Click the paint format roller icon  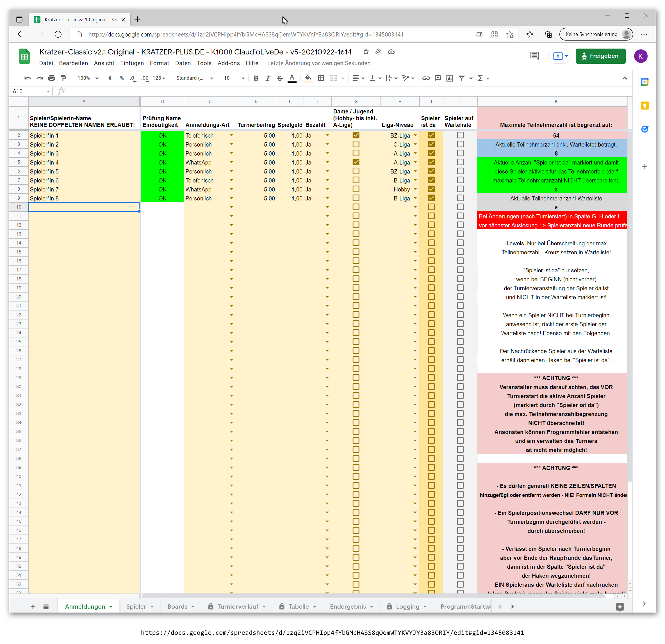[x=63, y=78]
